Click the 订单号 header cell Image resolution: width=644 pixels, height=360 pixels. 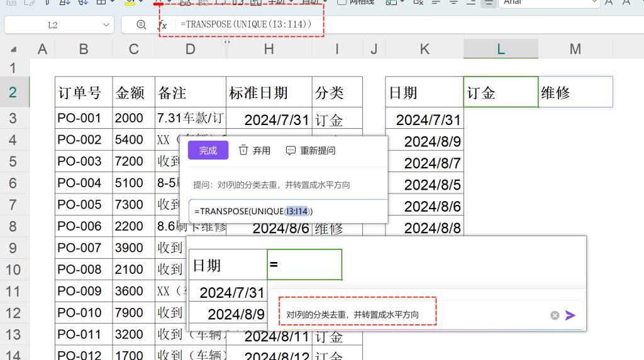pos(84,92)
